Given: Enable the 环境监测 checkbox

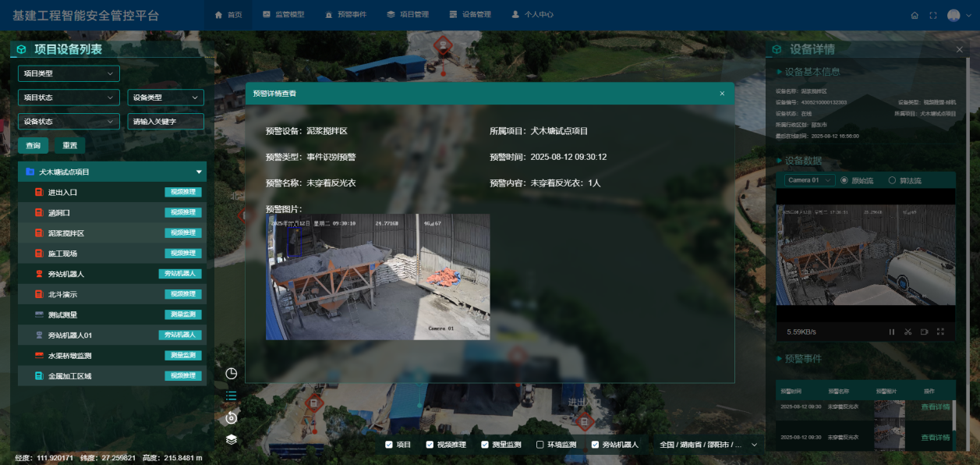Looking at the screenshot, I should click(x=540, y=445).
